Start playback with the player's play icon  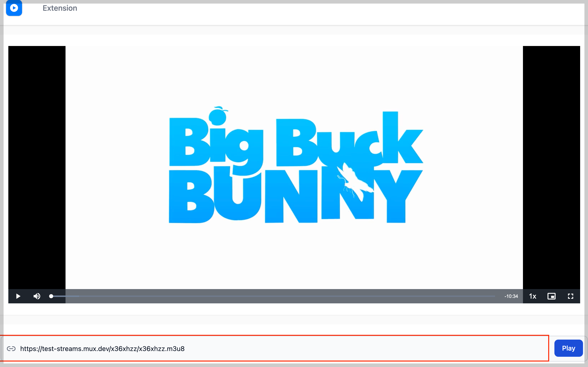click(18, 296)
